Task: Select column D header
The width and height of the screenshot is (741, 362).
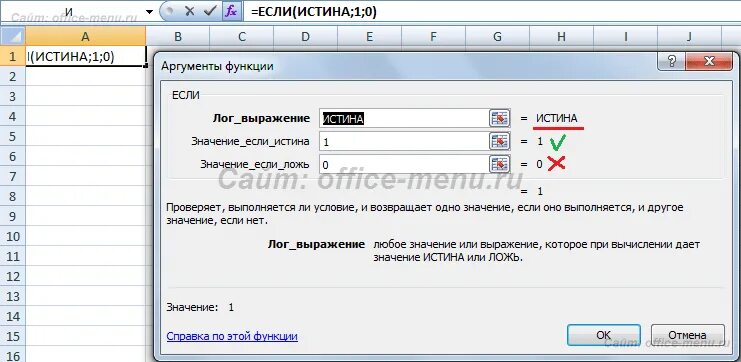Action: pyautogui.click(x=305, y=36)
